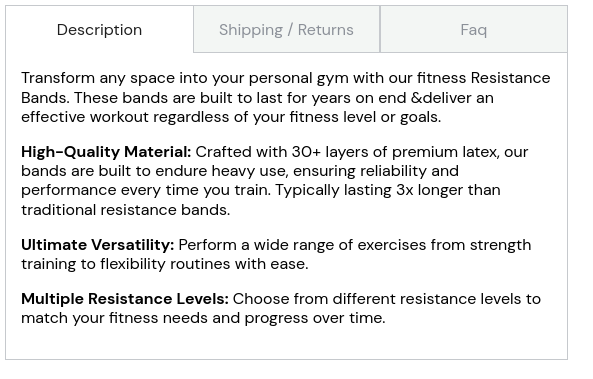Click the bold High-Quality Material heading
Viewport: 593px width, 379px height.
click(106, 152)
